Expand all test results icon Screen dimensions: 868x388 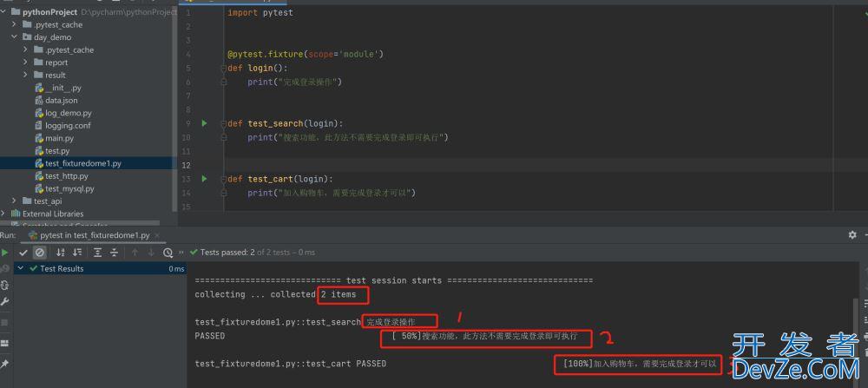(x=97, y=253)
